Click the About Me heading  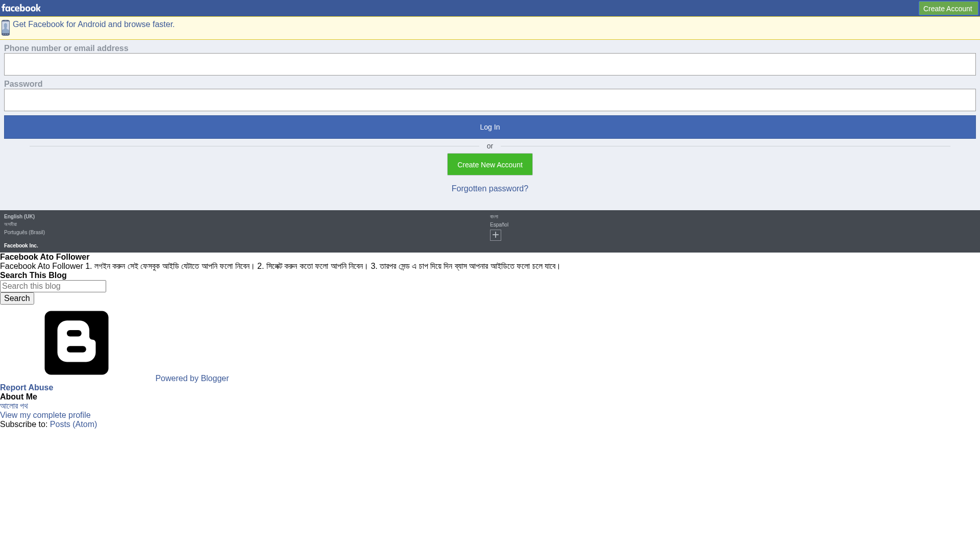click(18, 397)
